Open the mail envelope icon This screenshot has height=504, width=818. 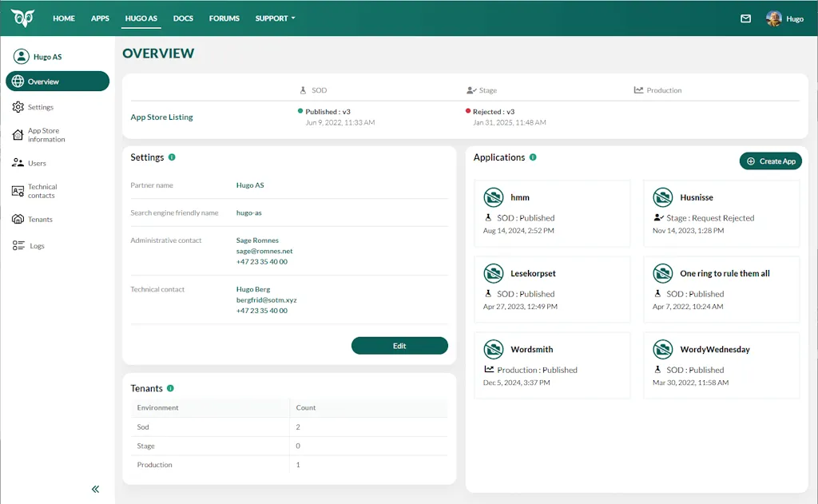(x=745, y=18)
